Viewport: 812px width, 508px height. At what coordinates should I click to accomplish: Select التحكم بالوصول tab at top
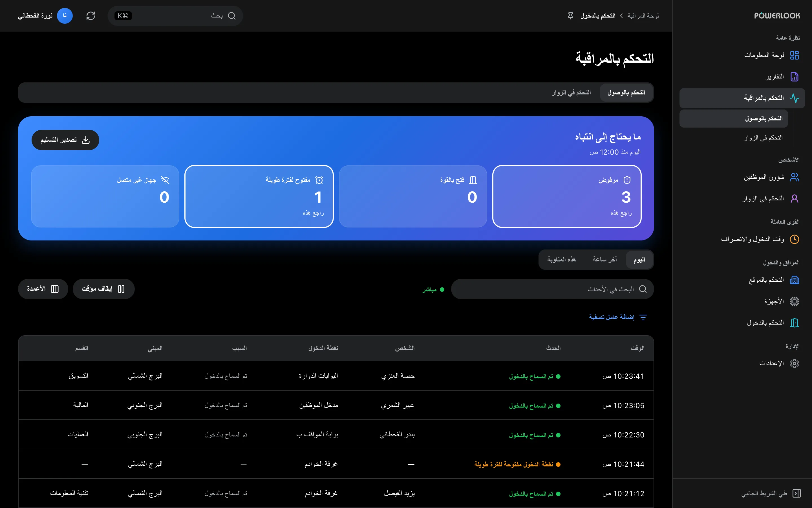coord(626,92)
